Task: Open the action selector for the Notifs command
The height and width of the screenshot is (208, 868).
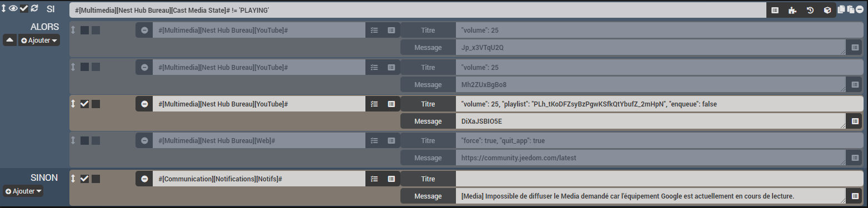Action: 374,179
